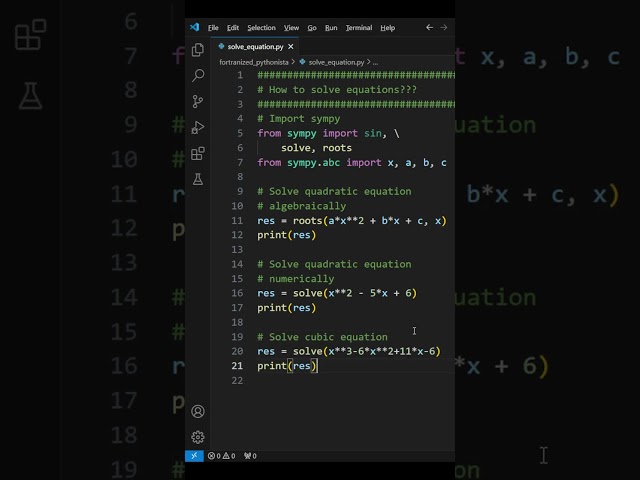
Task: Click 'solve(x**2 - 5*x + 6)' on line 16
Action: (355, 293)
